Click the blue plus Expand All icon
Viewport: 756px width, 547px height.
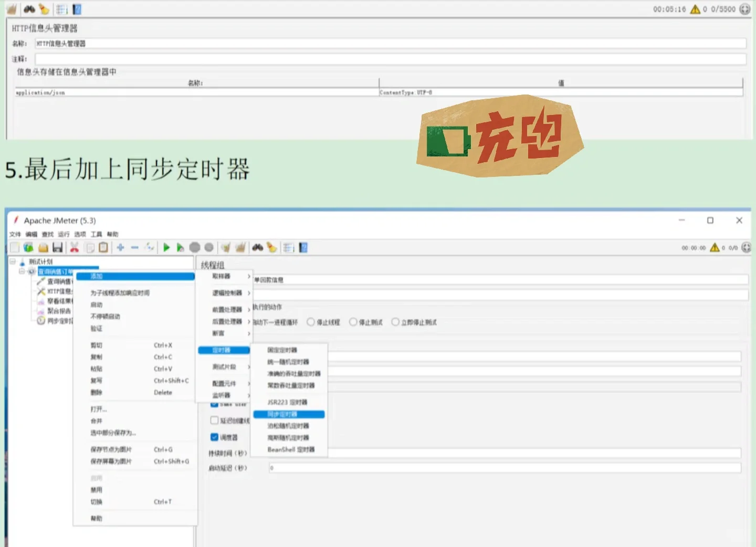click(x=120, y=247)
